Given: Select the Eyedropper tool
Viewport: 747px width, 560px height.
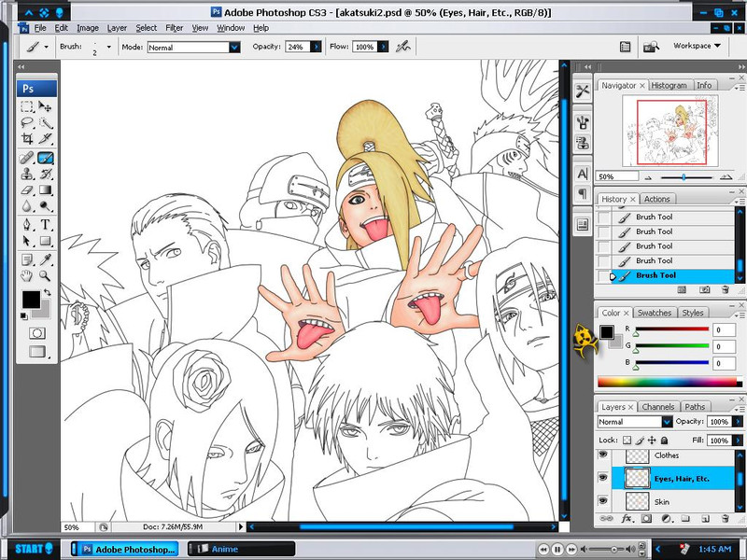Looking at the screenshot, I should point(45,259).
